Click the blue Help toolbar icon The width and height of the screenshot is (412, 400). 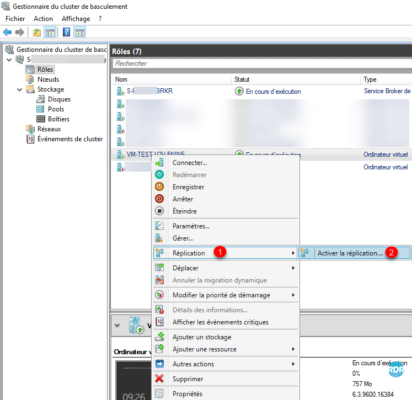point(66,32)
